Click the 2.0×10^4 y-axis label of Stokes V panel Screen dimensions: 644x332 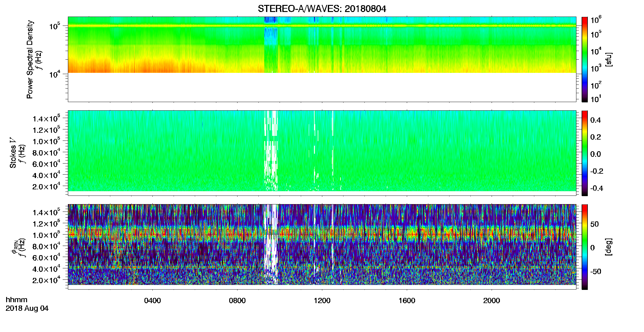tap(47, 186)
